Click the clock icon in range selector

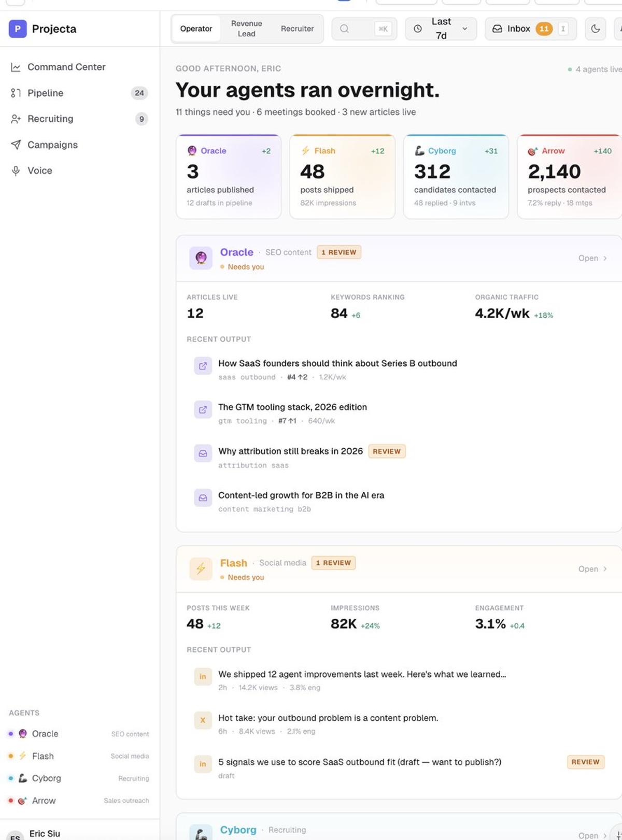[x=418, y=29]
